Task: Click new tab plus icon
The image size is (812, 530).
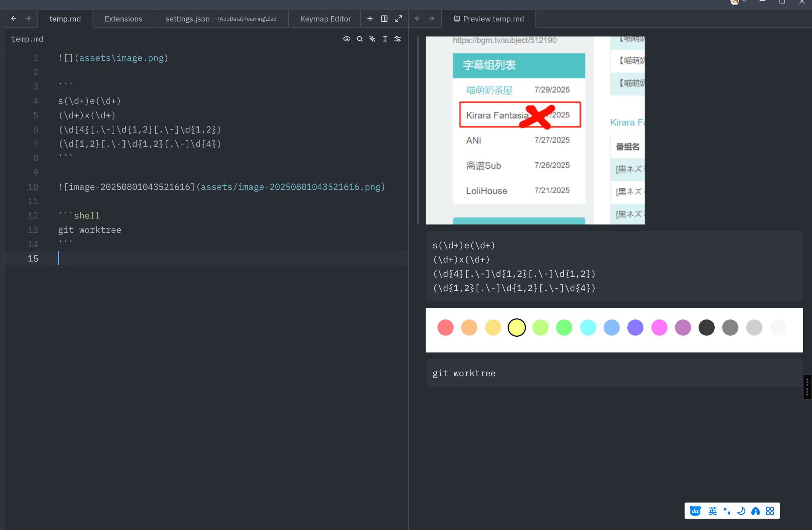Action: tap(370, 19)
